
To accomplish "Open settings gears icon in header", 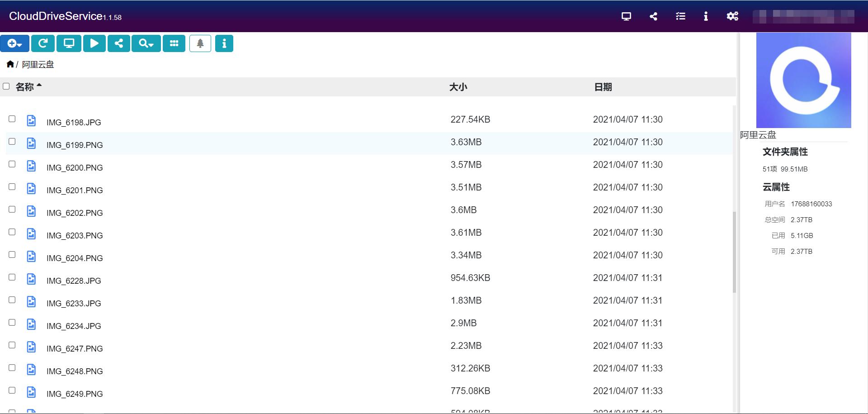I will (x=732, y=16).
